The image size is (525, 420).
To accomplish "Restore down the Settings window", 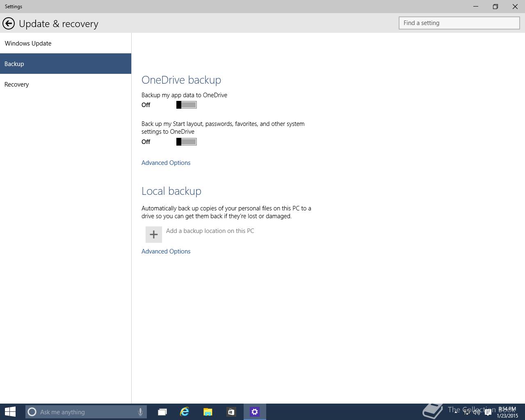I will pos(495,7).
